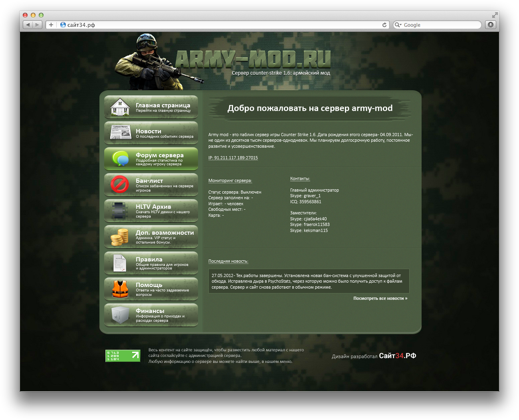Open the Финансы menu item text
519x420 pixels.
click(x=150, y=311)
